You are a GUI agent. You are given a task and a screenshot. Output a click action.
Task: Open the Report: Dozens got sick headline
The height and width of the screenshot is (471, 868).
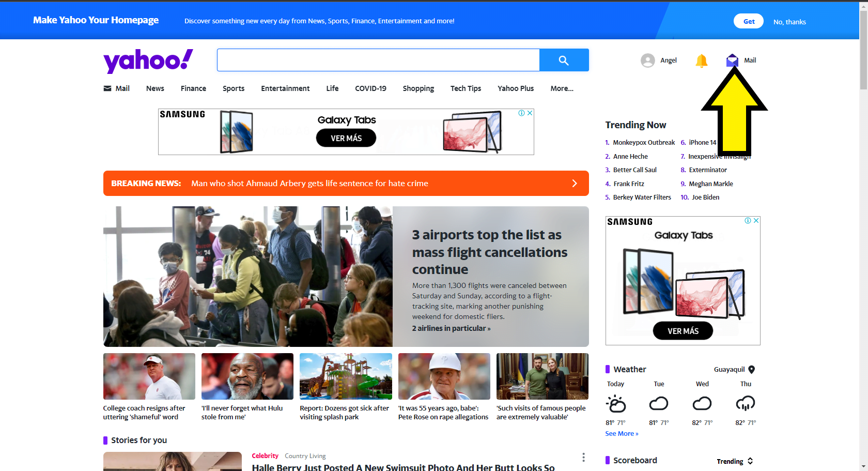(344, 413)
